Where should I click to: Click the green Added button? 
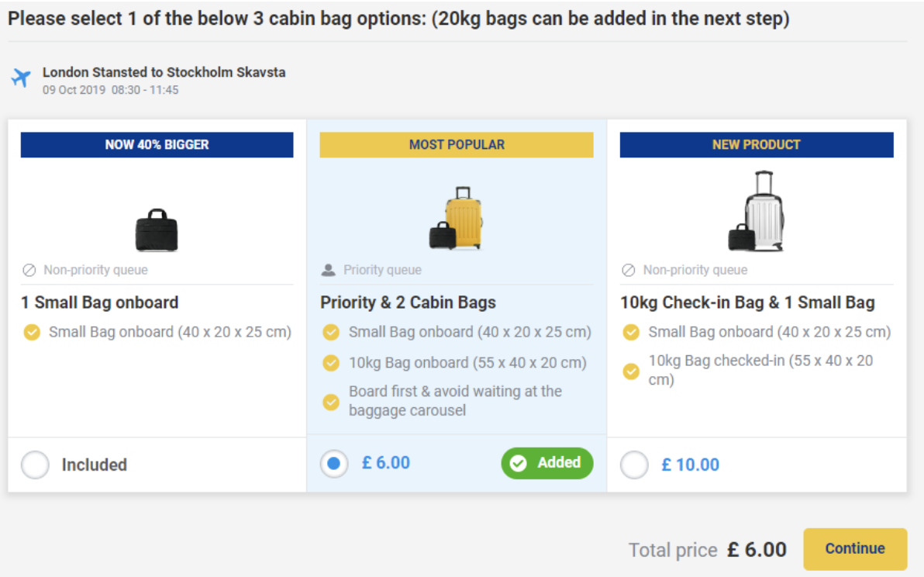(x=546, y=463)
